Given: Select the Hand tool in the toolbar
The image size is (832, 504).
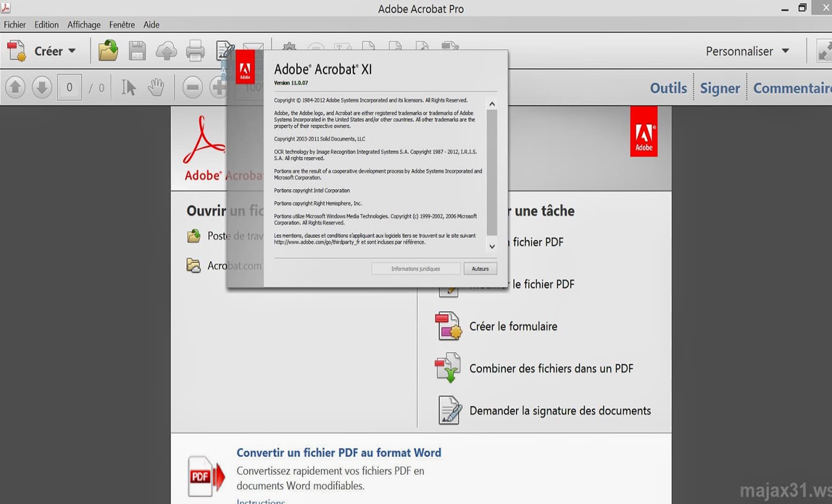Looking at the screenshot, I should 156,87.
